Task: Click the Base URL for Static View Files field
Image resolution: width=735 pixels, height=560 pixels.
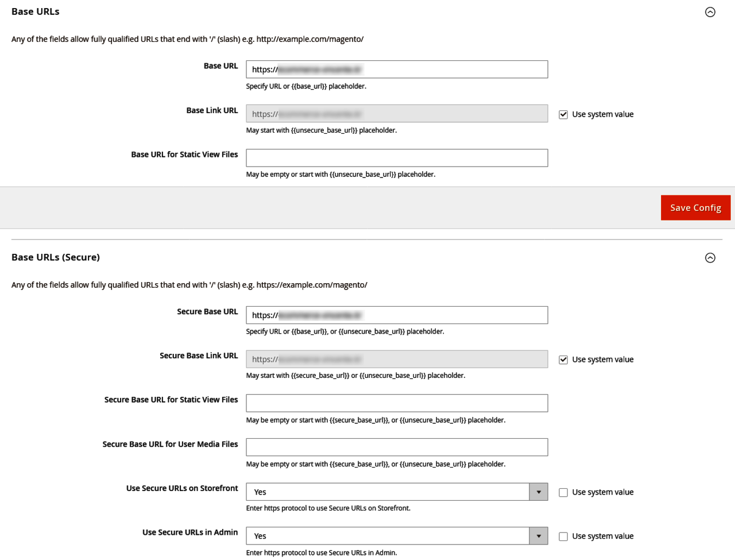Action: coord(397,158)
